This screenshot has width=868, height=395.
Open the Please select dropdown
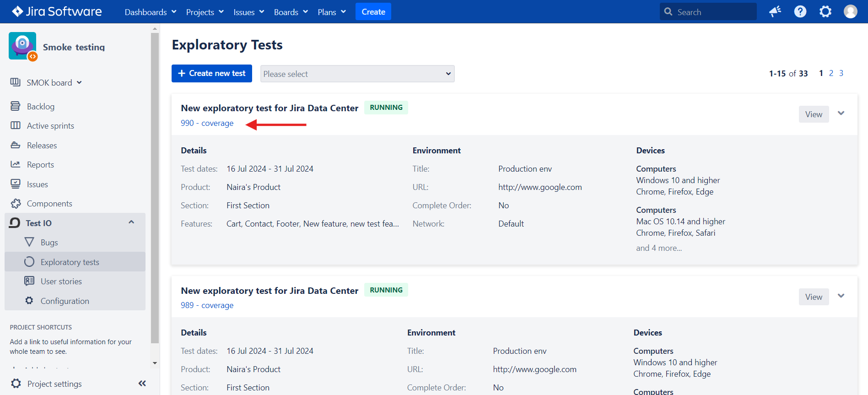[x=357, y=74]
